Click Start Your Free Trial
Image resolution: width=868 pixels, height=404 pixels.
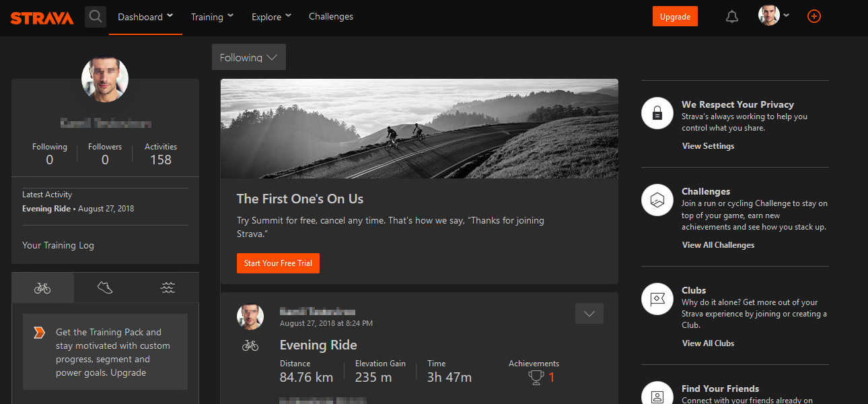(x=278, y=263)
